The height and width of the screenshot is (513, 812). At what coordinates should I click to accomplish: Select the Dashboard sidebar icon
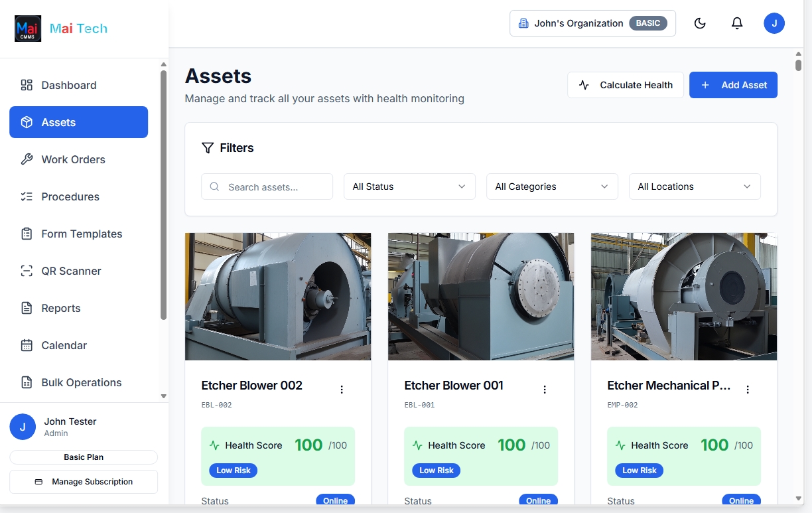27,85
